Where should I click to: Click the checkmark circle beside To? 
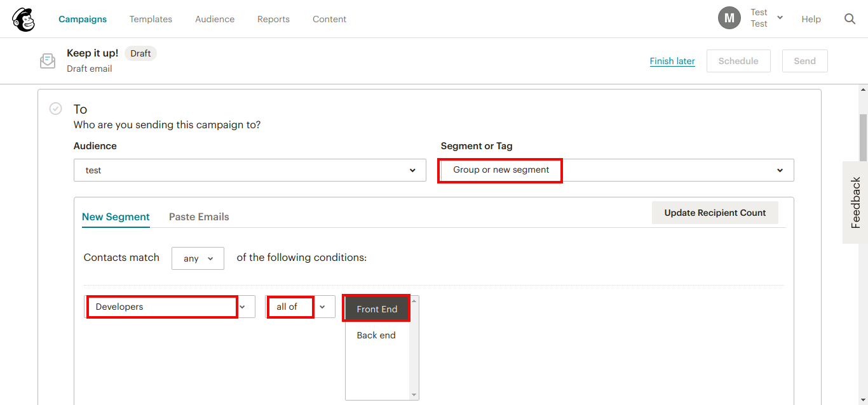pos(56,109)
